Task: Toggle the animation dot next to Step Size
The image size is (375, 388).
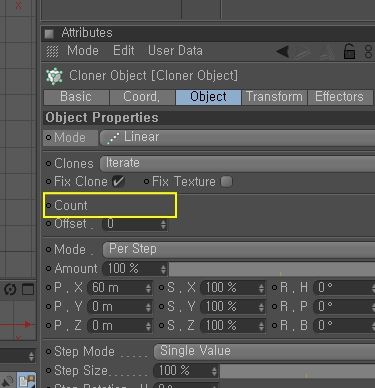Action: point(49,370)
